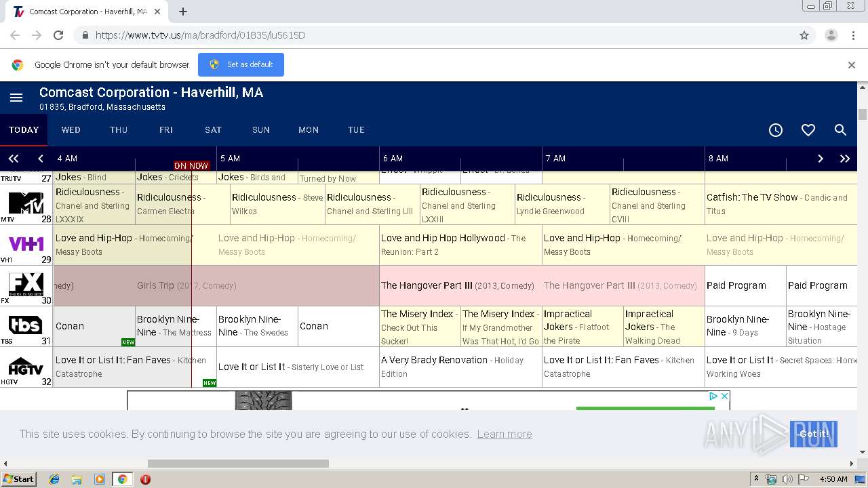Switch to the MON tab
The height and width of the screenshot is (488, 868).
coord(309,130)
